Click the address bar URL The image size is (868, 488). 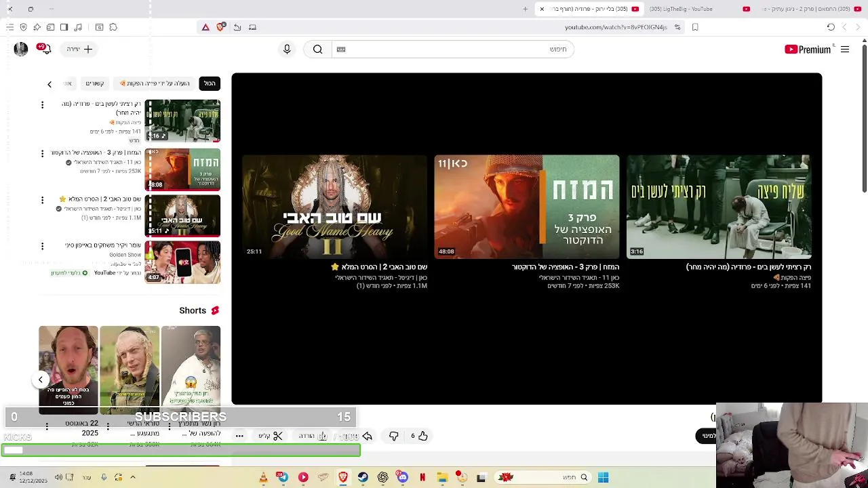coord(616,27)
